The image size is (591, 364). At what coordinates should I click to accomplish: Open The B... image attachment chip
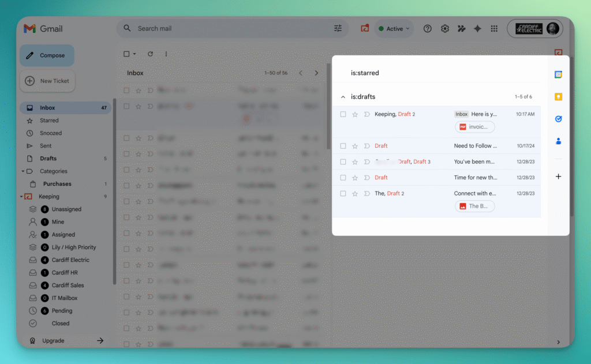coord(474,206)
